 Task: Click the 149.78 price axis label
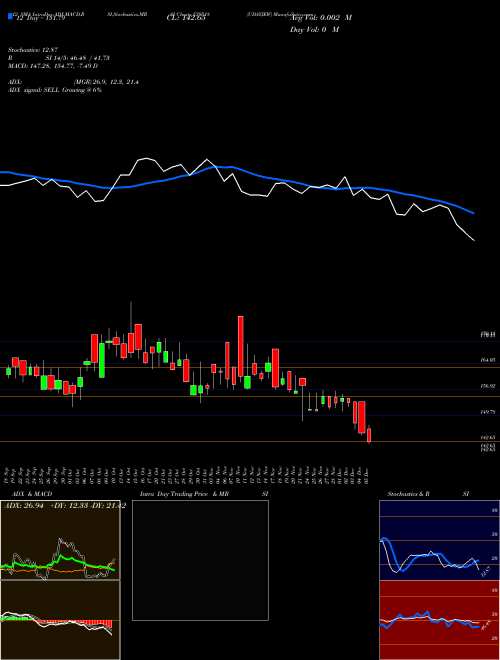pos(488,412)
